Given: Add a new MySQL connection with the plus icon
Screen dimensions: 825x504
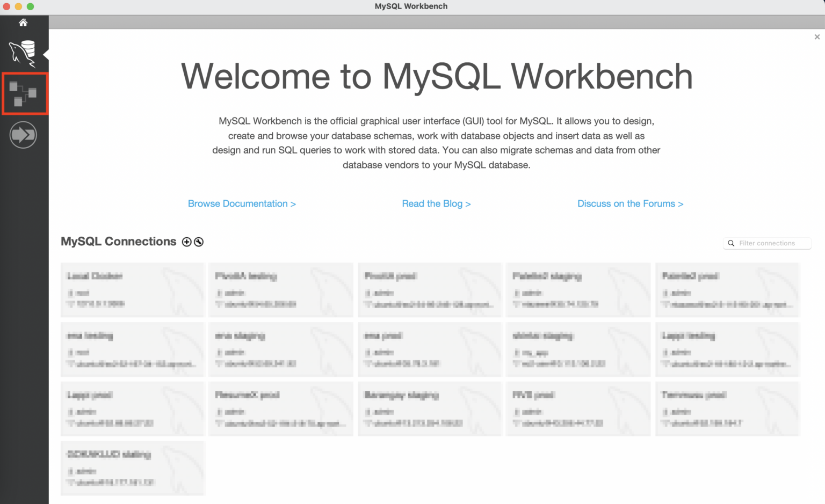Looking at the screenshot, I should coord(186,242).
